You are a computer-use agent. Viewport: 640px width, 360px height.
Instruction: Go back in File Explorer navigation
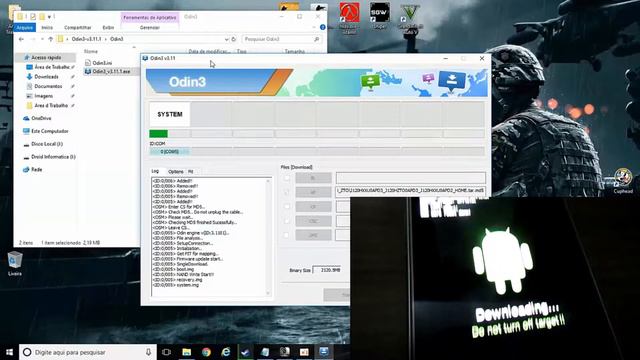pos(22,39)
